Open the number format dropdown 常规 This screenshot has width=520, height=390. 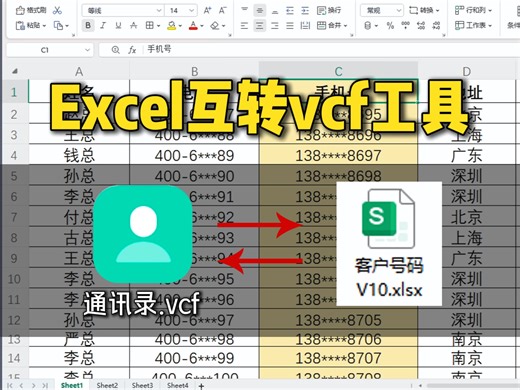[382, 11]
